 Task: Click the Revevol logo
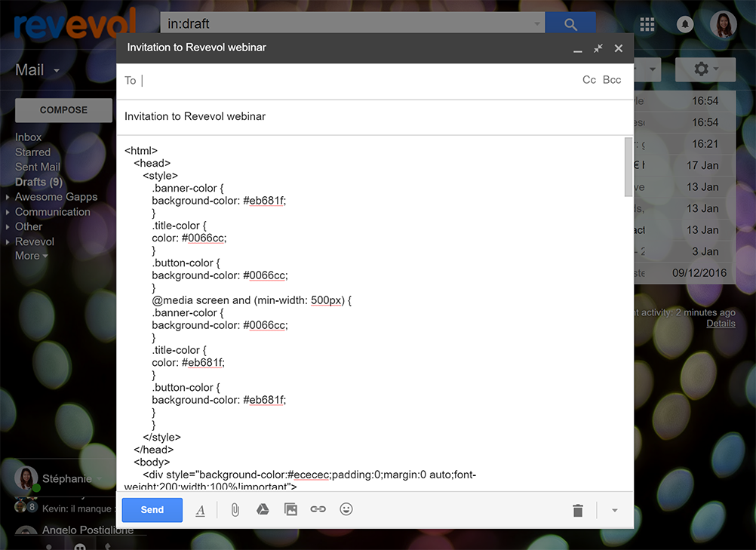pos(75,24)
